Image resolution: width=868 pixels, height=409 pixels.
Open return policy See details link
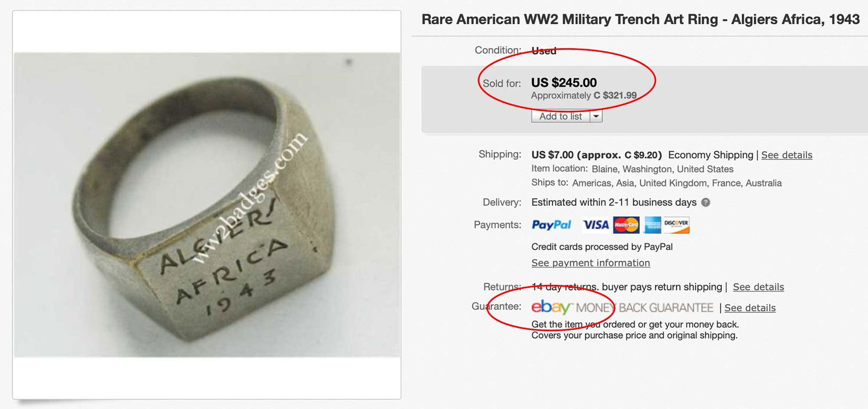tap(758, 287)
